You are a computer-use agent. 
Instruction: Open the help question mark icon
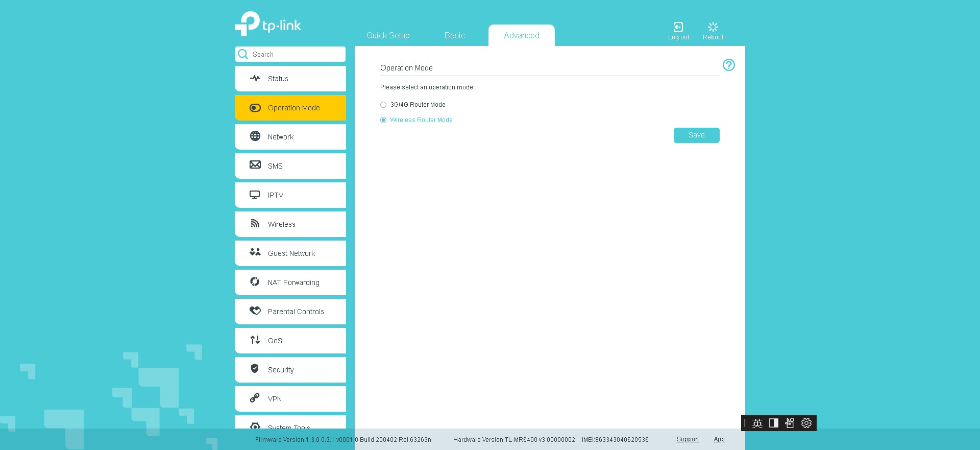click(729, 65)
